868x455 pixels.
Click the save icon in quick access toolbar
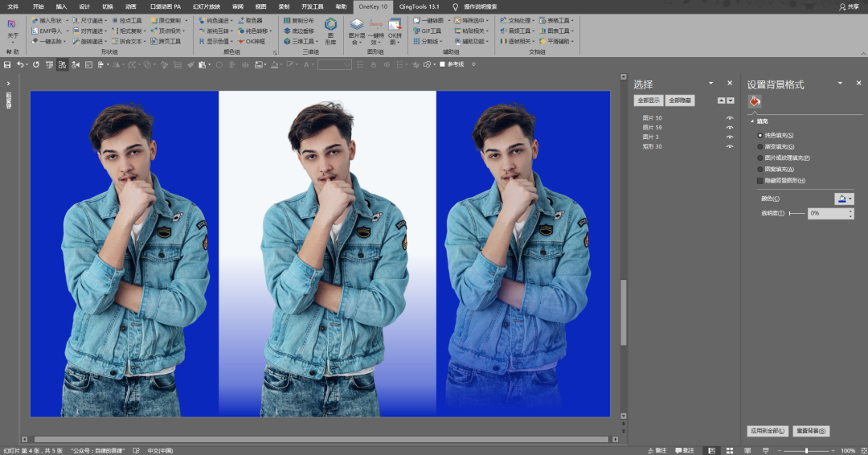(7, 64)
